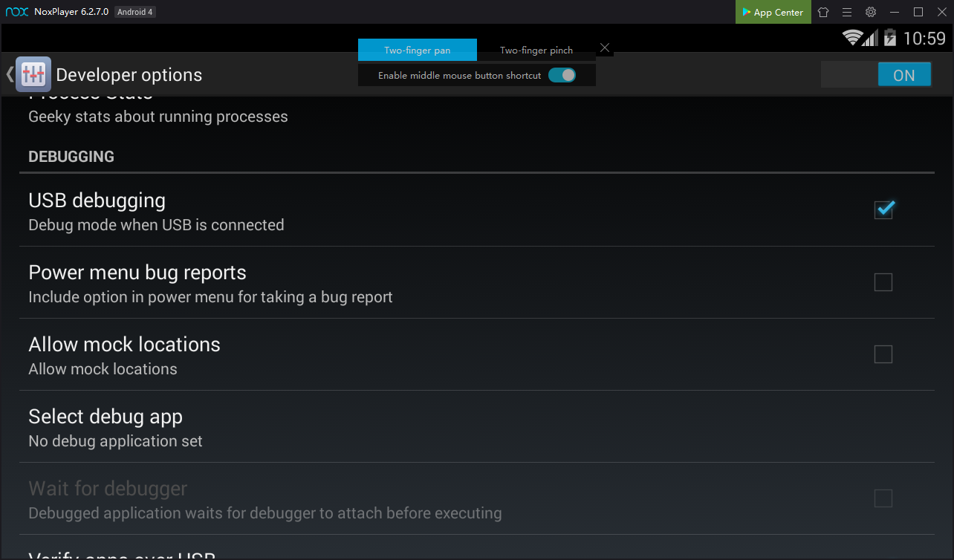Enable Power menu bug reports checkbox
Screen dimensions: 954x560
pyautogui.click(x=883, y=282)
